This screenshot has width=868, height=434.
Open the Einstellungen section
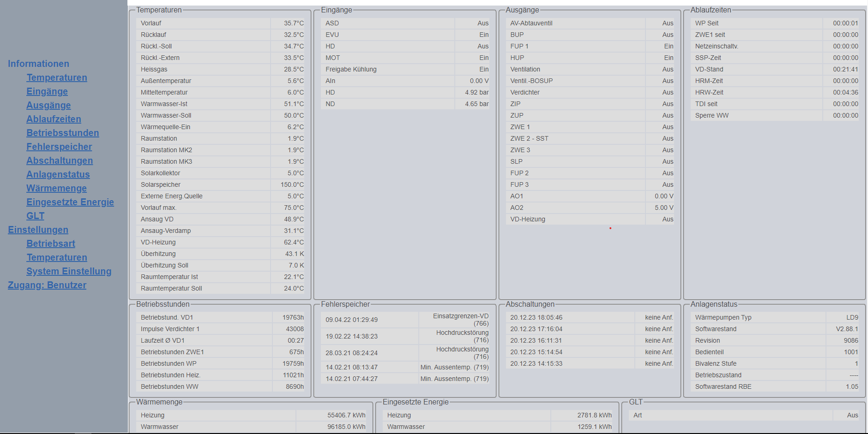(x=38, y=230)
